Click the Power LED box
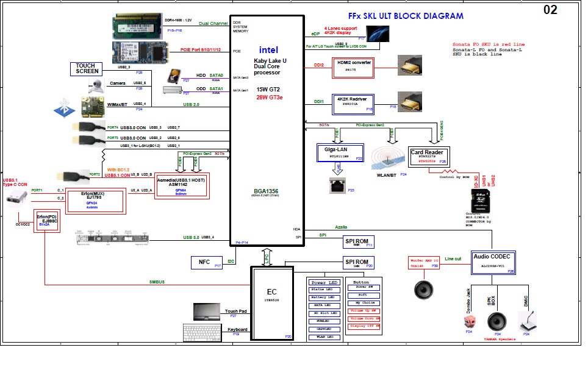The image size is (588, 367). (324, 282)
